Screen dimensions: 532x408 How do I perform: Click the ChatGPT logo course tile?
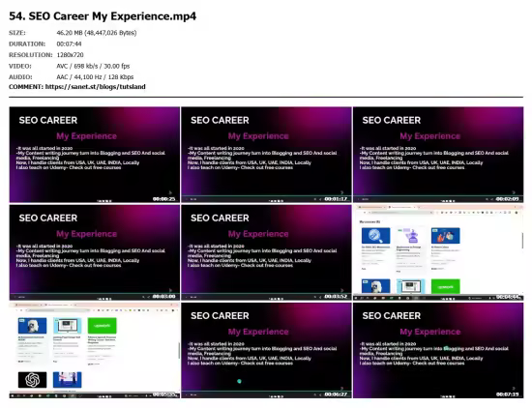click(33, 380)
